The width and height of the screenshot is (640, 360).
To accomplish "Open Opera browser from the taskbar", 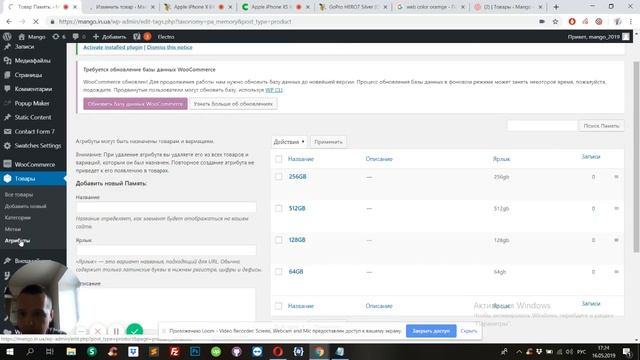I will (278, 351).
